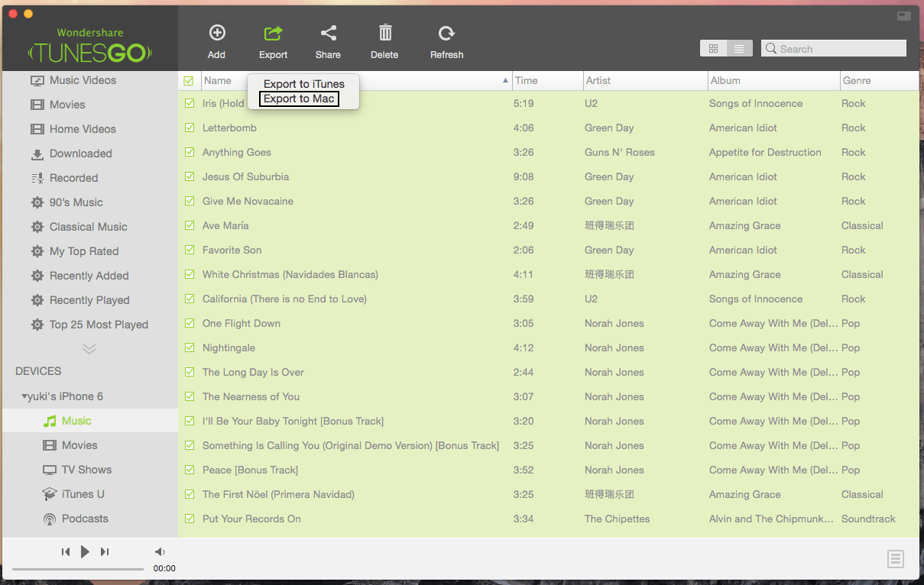Uncheck the Letterbomb song checkbox
The image size is (924, 585).
[x=190, y=128]
